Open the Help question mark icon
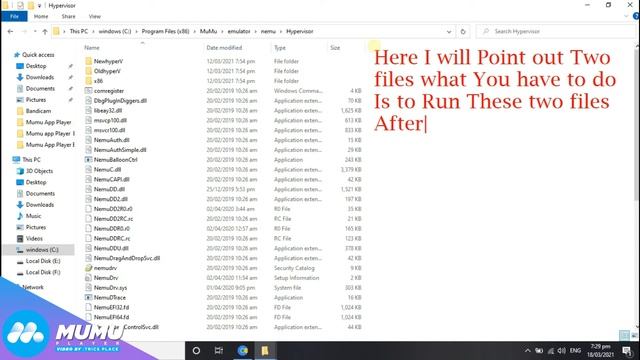The image size is (640, 360). (636, 16)
